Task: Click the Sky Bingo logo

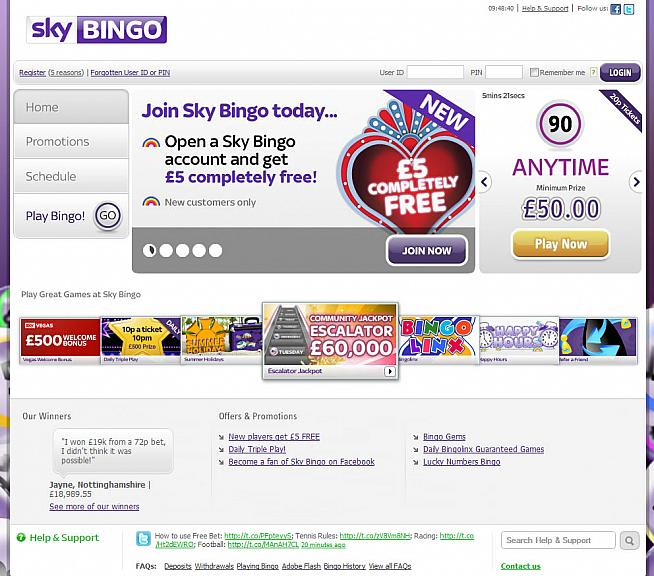Action: [97, 30]
